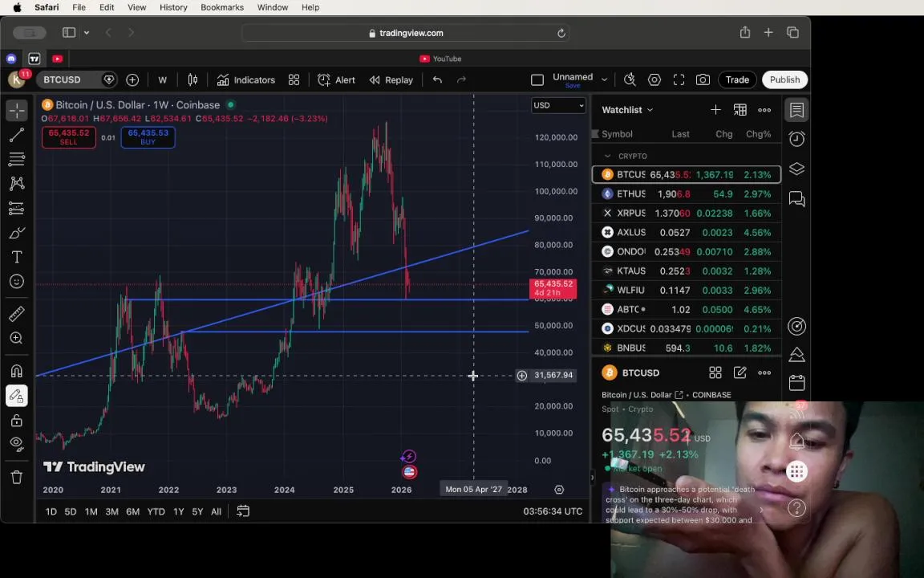Open the USD currency dropdown
924x578 pixels.
[x=558, y=105]
